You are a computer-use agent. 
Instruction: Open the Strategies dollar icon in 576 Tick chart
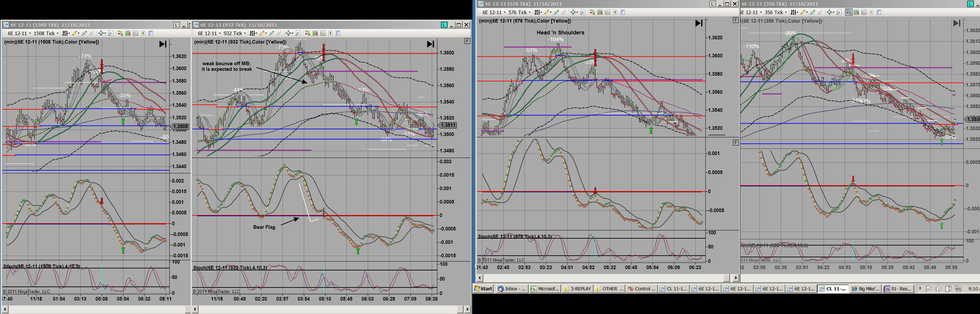(615, 12)
